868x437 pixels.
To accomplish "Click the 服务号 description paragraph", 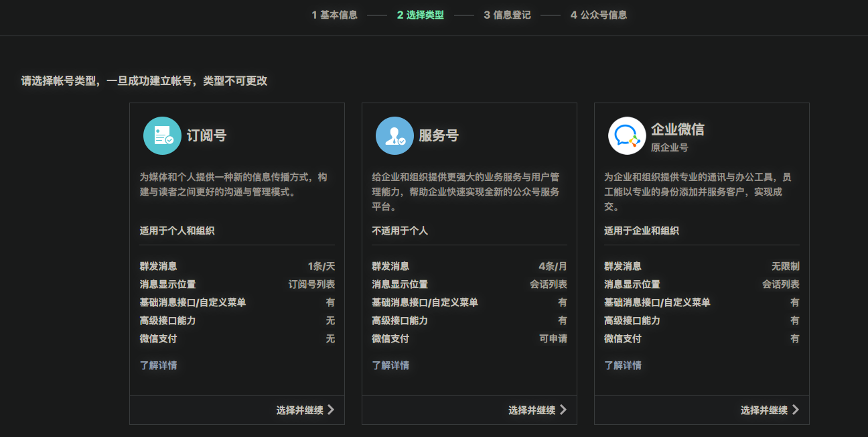I will coord(466,192).
